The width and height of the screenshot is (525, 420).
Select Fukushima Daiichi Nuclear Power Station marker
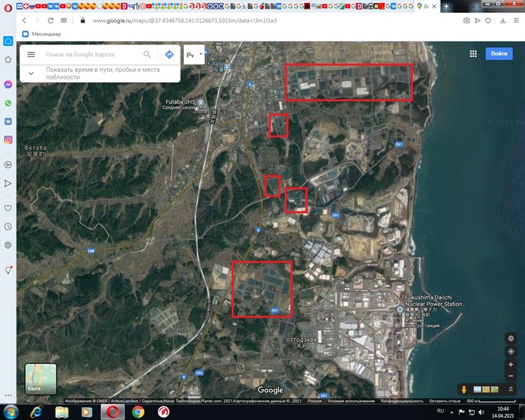click(400, 310)
